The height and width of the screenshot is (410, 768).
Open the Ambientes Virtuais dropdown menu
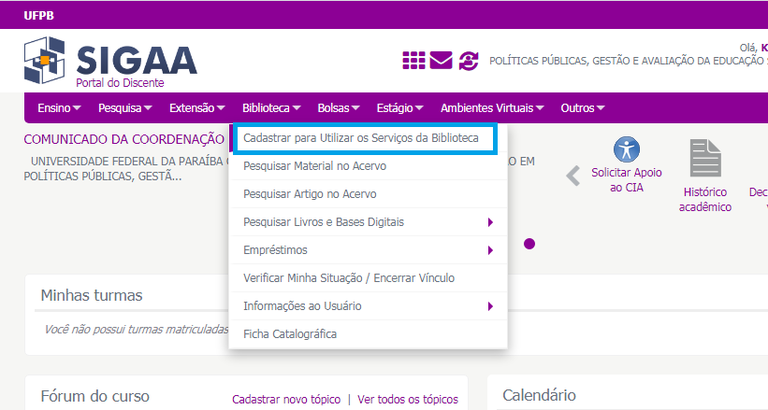point(492,108)
